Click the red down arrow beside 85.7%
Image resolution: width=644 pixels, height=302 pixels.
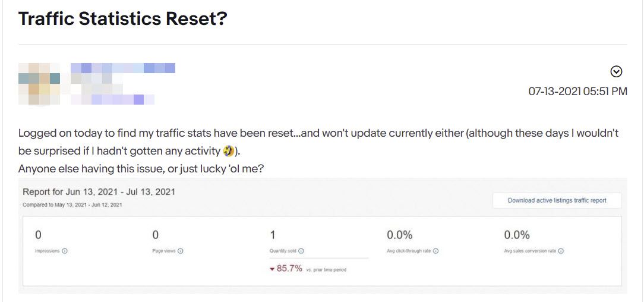point(272,269)
